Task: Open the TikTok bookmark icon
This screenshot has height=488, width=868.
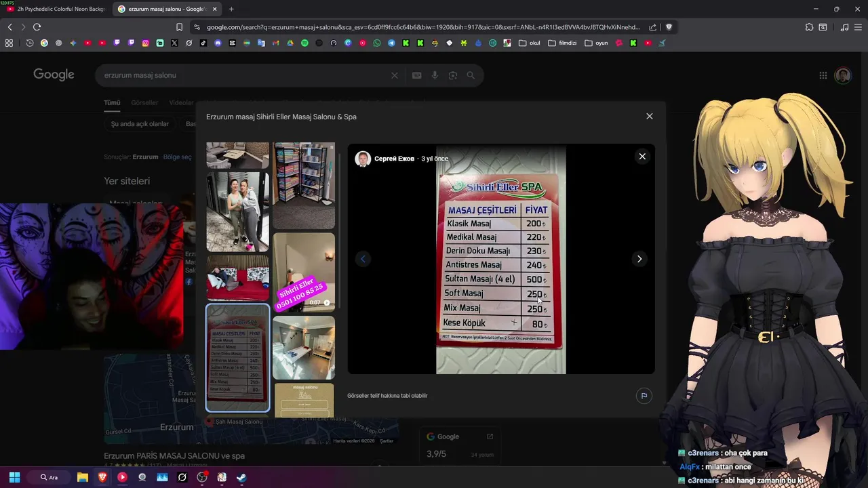Action: pyautogui.click(x=203, y=43)
